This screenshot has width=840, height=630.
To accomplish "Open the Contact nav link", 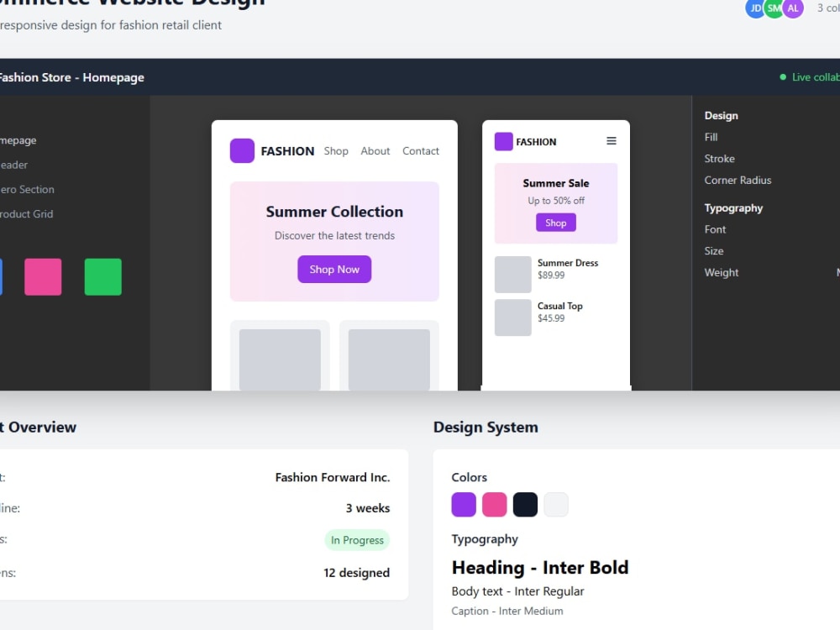I will point(421,151).
